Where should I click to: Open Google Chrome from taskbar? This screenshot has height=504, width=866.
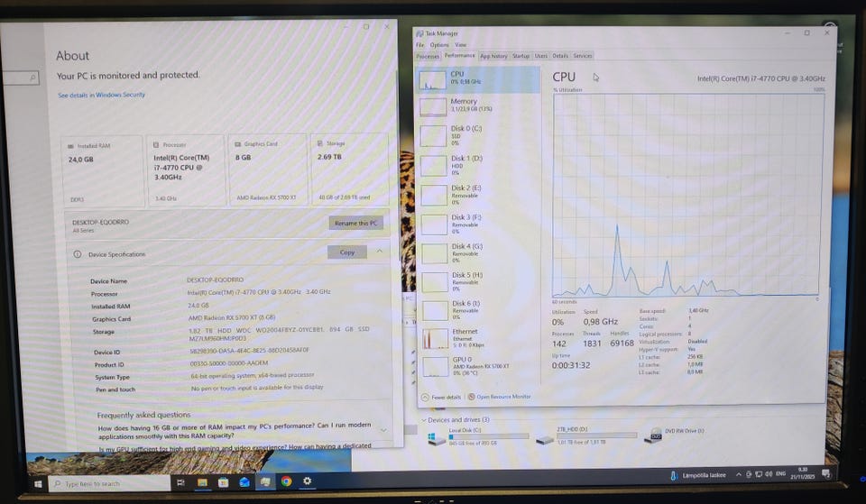tap(286, 481)
